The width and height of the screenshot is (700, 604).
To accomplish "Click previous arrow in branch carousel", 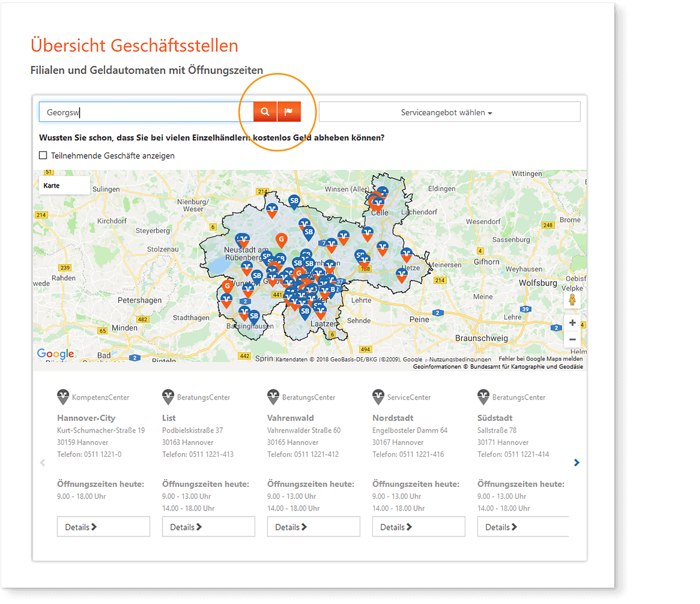I will click(42, 463).
